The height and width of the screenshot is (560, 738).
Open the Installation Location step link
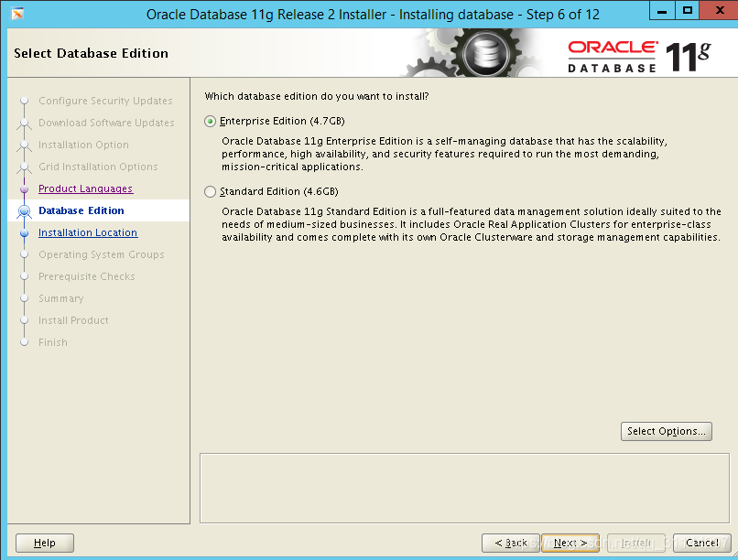tap(88, 232)
